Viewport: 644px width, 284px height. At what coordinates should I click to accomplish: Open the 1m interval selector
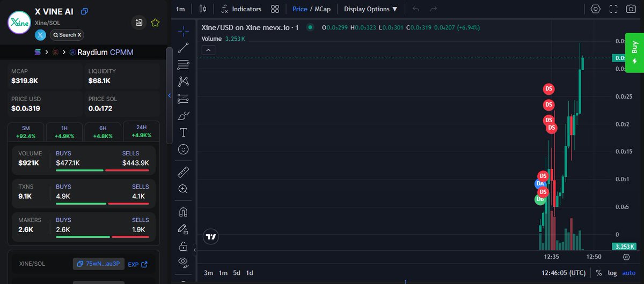click(180, 9)
